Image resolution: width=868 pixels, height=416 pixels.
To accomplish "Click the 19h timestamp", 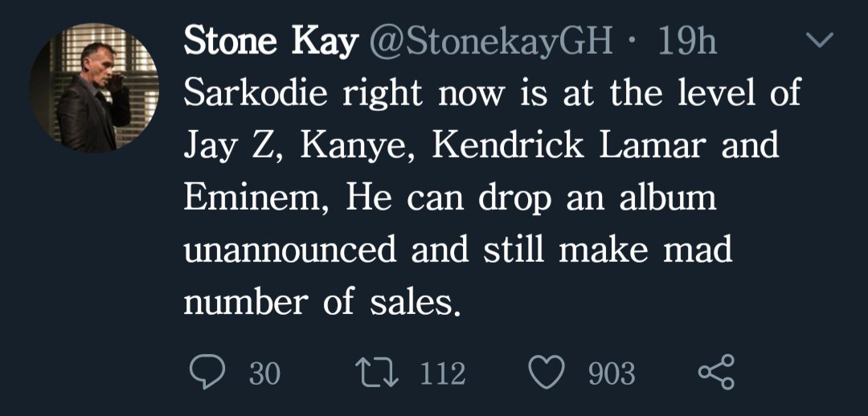I will (686, 42).
